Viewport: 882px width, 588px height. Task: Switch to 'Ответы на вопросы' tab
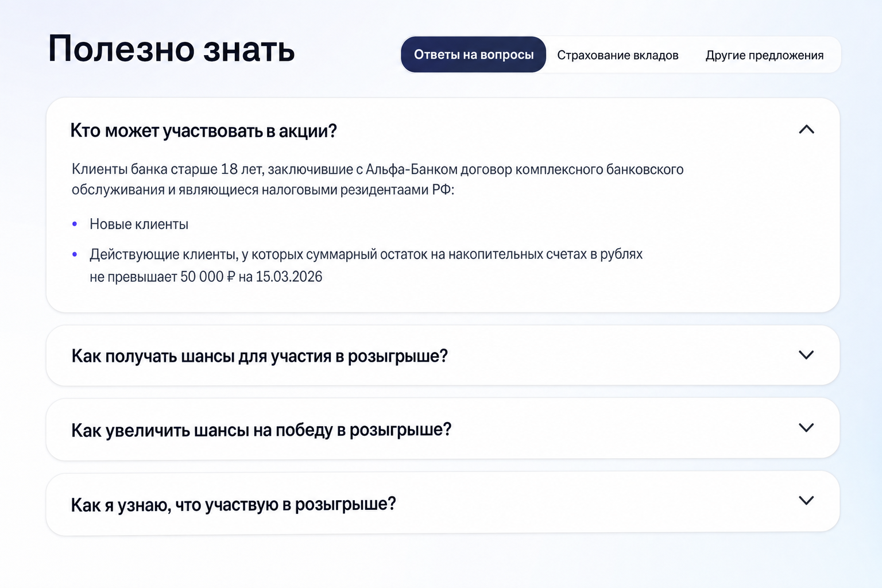coord(474,55)
